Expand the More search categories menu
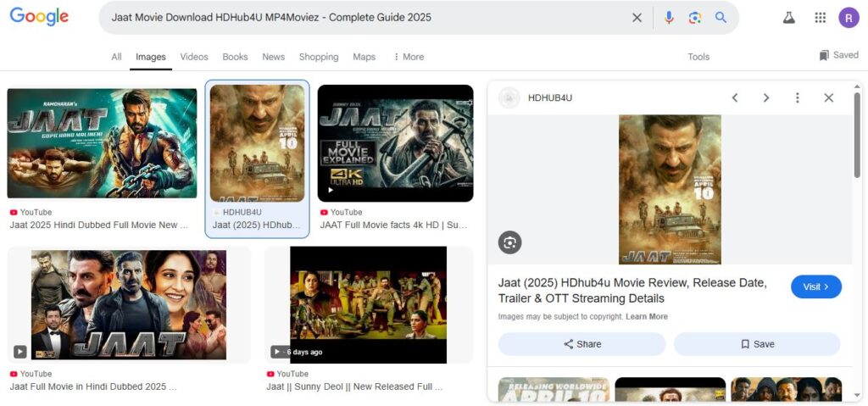 tap(408, 57)
